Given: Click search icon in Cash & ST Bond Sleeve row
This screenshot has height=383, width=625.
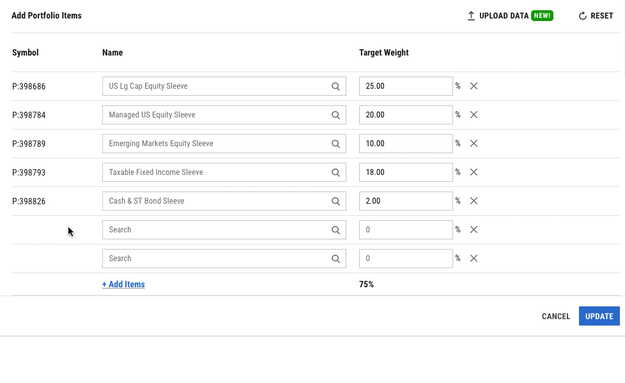Looking at the screenshot, I should 336,201.
